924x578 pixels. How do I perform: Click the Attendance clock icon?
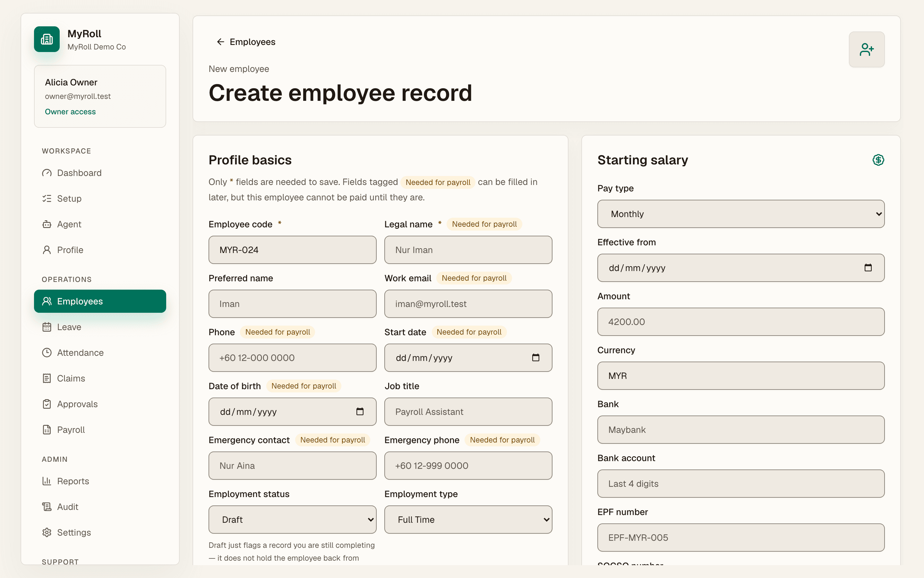(47, 353)
